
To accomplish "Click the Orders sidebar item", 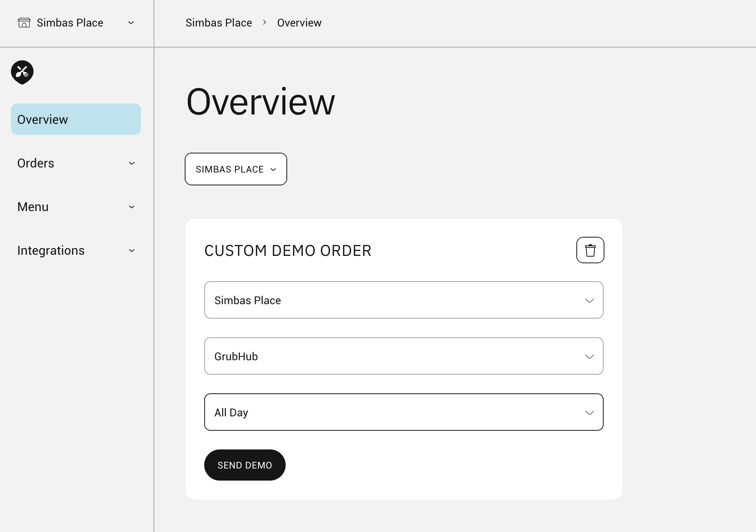I will click(x=36, y=163).
